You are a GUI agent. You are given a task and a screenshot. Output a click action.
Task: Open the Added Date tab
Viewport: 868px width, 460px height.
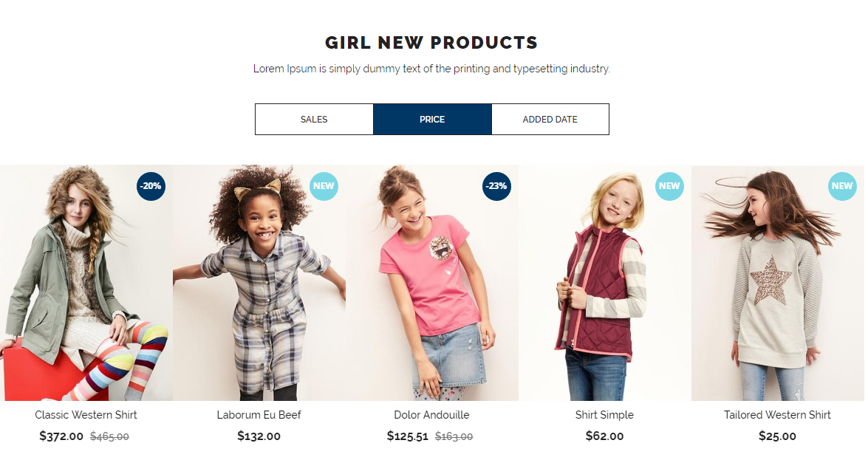click(550, 119)
